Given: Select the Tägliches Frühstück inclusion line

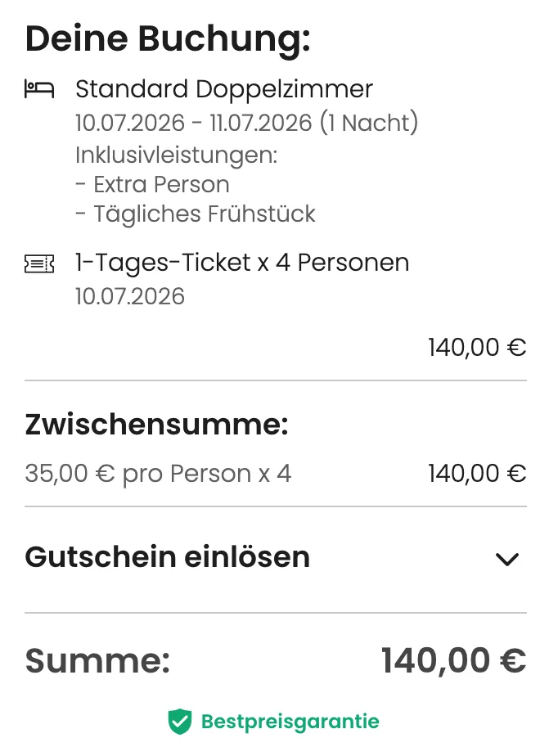Looking at the screenshot, I should coord(196,214).
